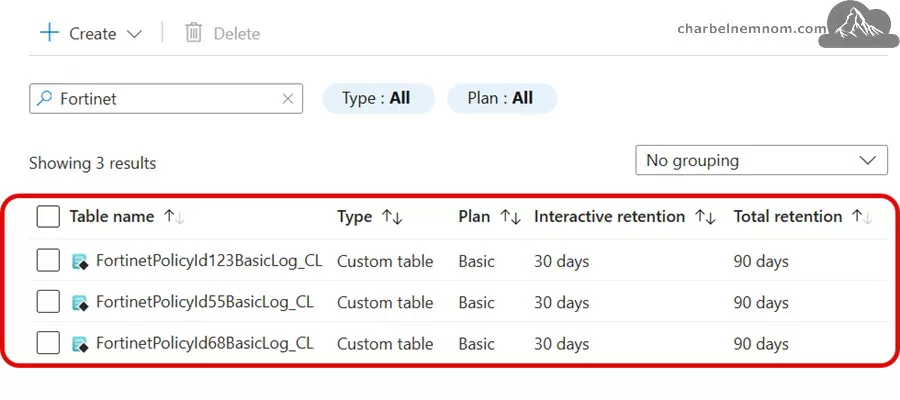Image resolution: width=900 pixels, height=400 pixels.
Task: Click 90 days in FortinetPolicyId68BasicLog_CL row
Action: (761, 343)
